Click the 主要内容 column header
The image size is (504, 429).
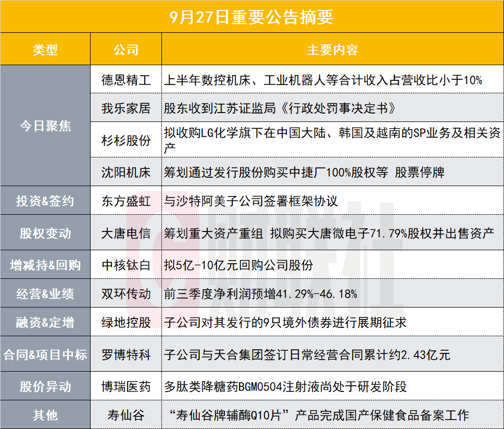coord(332,50)
